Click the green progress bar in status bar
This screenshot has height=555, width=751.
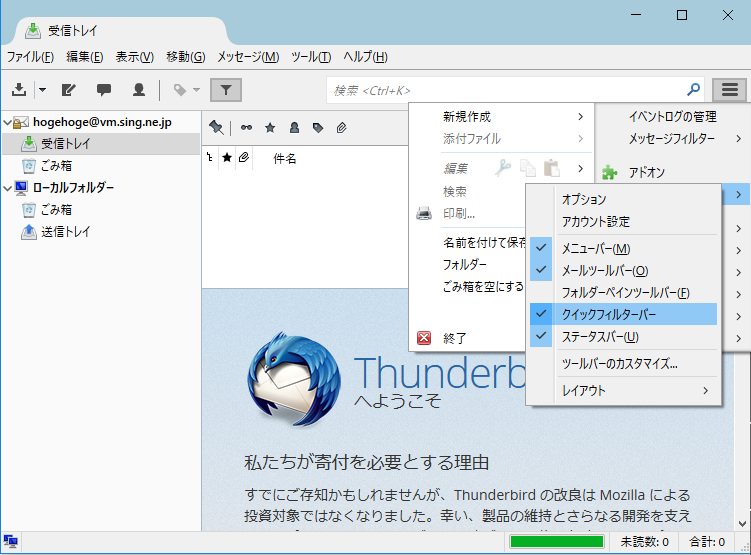click(x=557, y=542)
